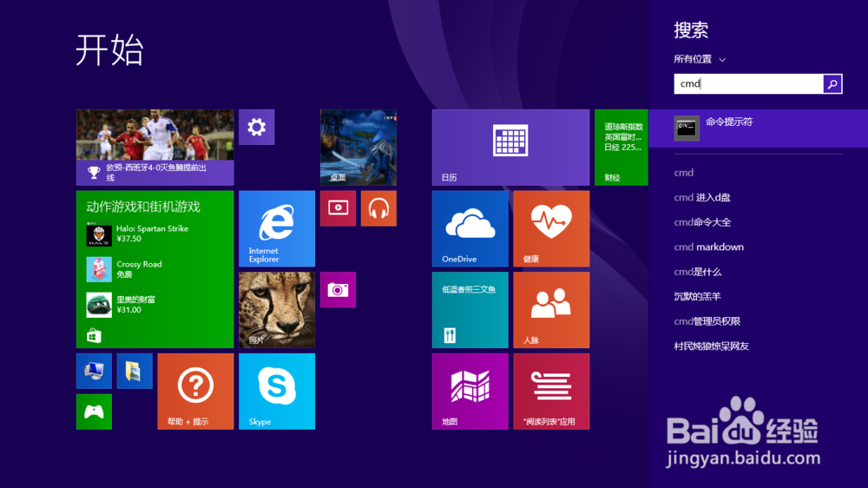Open the PC settings gear tile
This screenshot has width=868, height=488.
click(256, 127)
